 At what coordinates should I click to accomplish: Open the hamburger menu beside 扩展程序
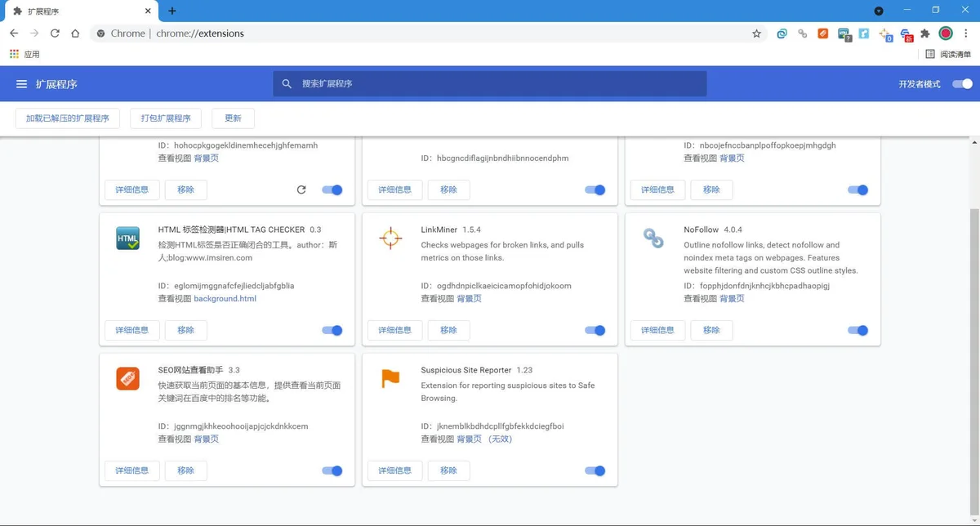[22, 84]
